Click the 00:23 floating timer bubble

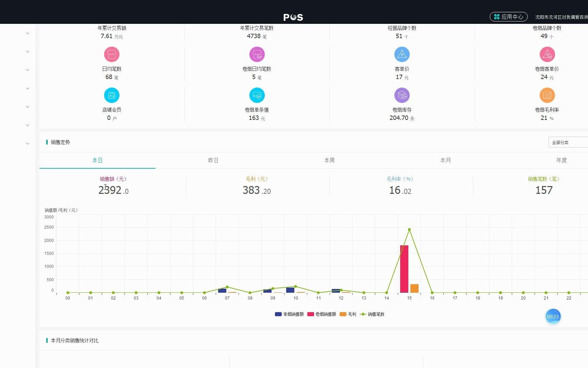pyautogui.click(x=553, y=317)
